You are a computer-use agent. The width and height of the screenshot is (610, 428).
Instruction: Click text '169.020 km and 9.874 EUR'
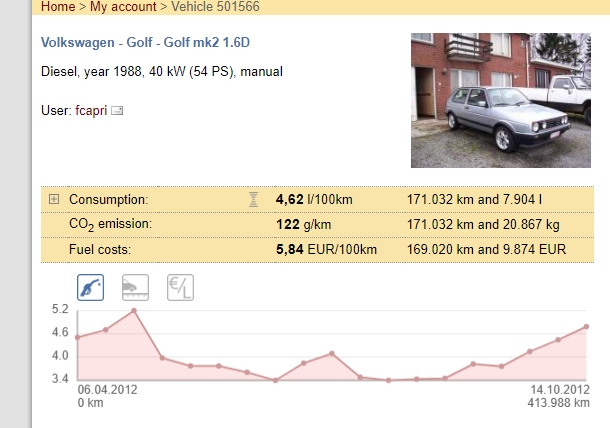[x=486, y=249]
